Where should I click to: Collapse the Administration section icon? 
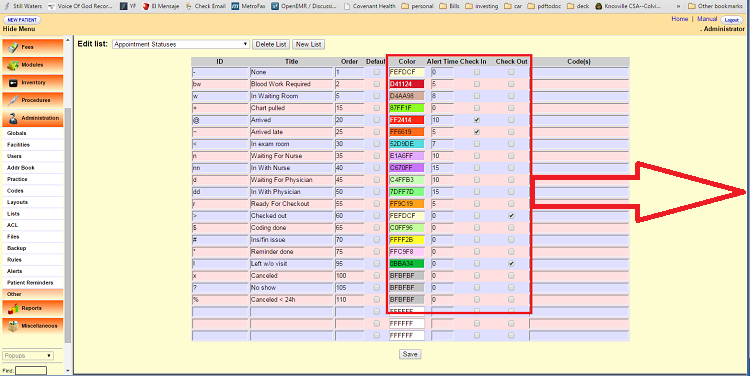(x=13, y=118)
